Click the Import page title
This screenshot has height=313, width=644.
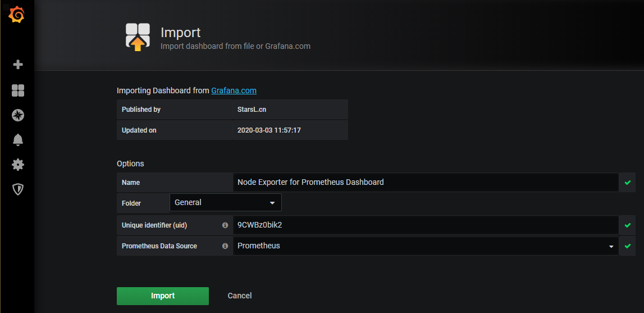pyautogui.click(x=180, y=33)
